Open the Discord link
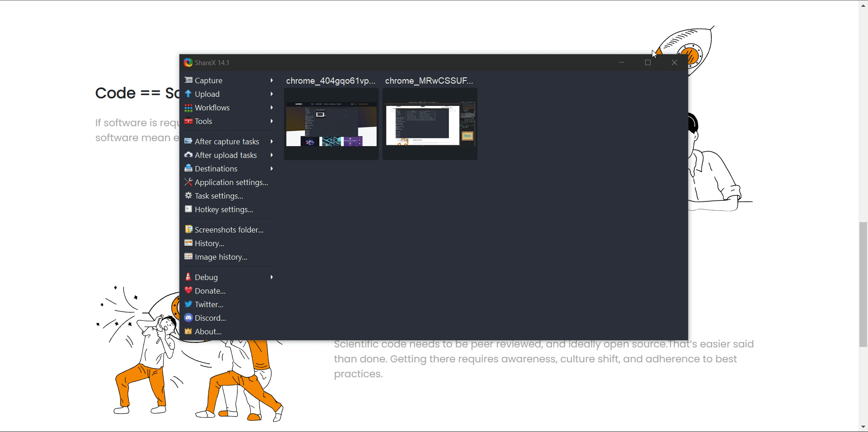Screen dimensions: 868x432 point(229,318)
